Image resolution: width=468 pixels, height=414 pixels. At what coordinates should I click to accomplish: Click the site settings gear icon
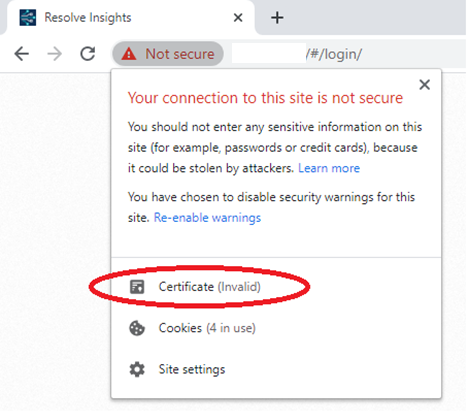(x=137, y=369)
